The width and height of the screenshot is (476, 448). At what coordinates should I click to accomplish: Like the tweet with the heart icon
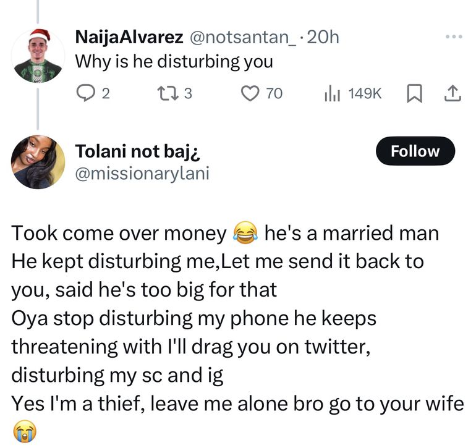(x=249, y=93)
